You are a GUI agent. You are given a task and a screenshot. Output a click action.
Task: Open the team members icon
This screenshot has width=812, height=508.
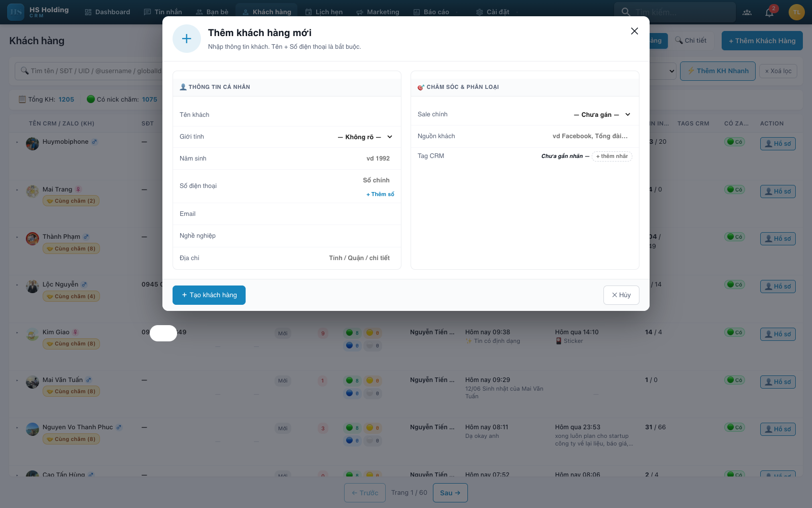(747, 12)
